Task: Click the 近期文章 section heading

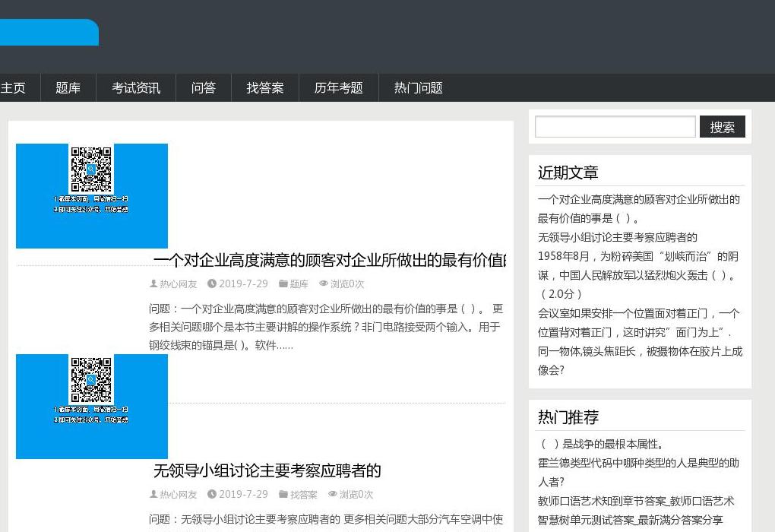Action: pos(568,173)
